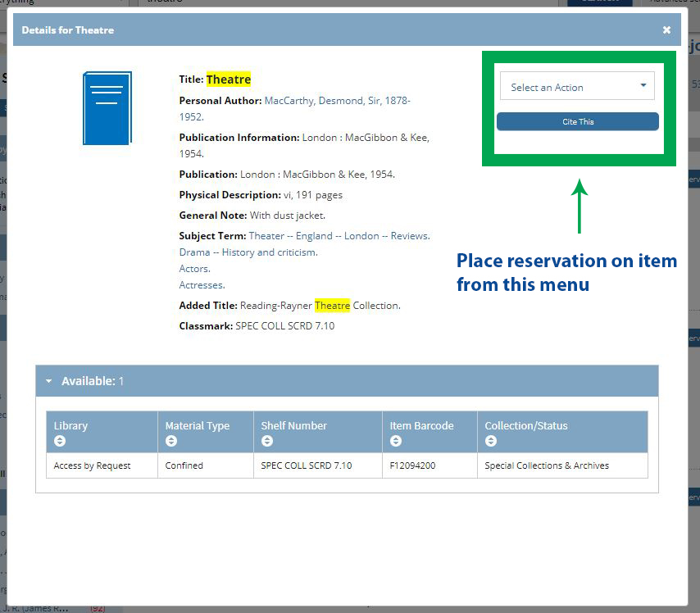The height and width of the screenshot is (613, 700).
Task: Click the Actresses subject term link
Action: (x=202, y=285)
